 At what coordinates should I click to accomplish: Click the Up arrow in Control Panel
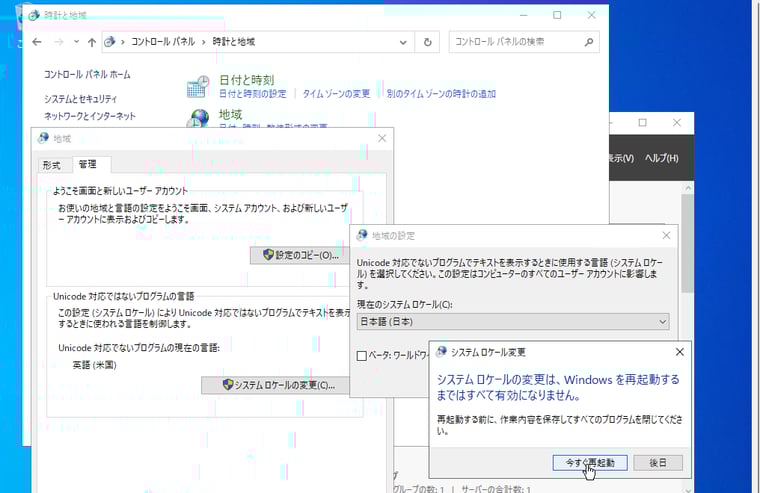pos(92,42)
